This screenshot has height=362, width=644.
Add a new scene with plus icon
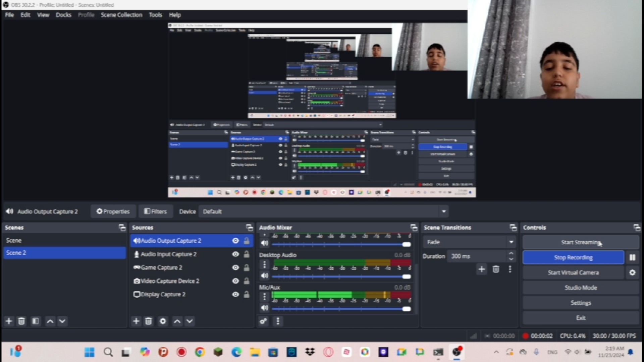coord(9,321)
